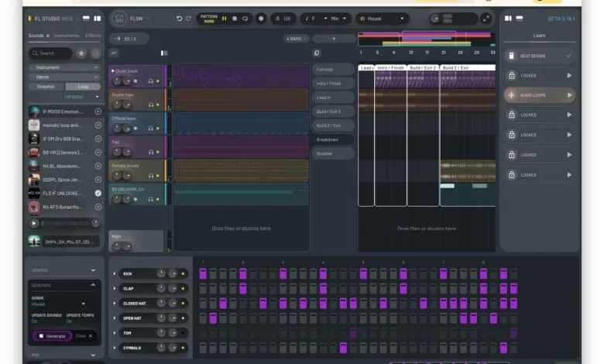This screenshot has height=364, width=604.
Task: Open the Learn tab
Action: coord(539,36)
